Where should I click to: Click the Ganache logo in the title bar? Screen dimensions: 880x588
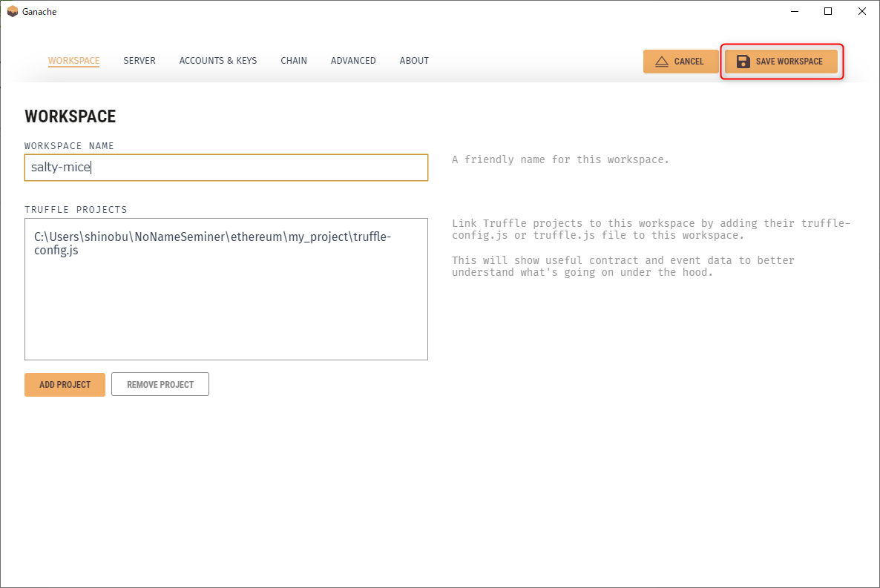12,12
